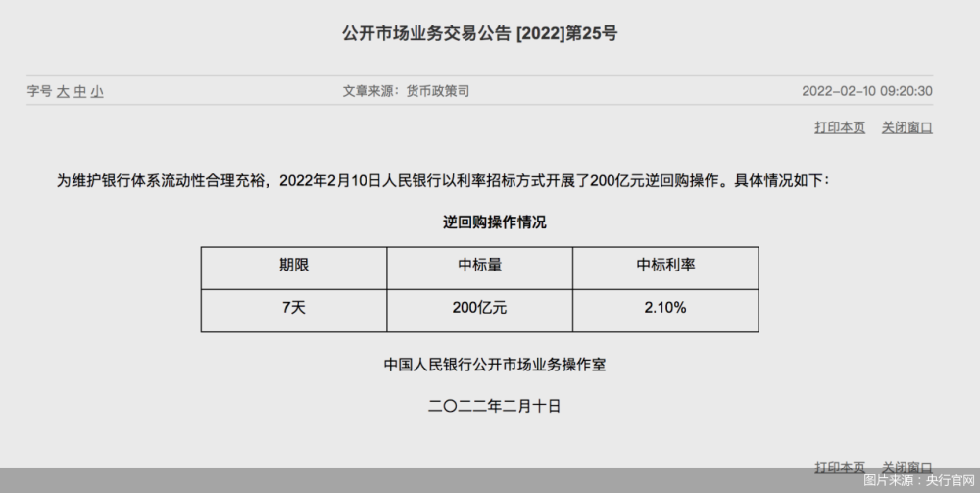The width and height of the screenshot is (980, 493).
Task: Click bottom 打印本页 print link
Action: tap(840, 467)
